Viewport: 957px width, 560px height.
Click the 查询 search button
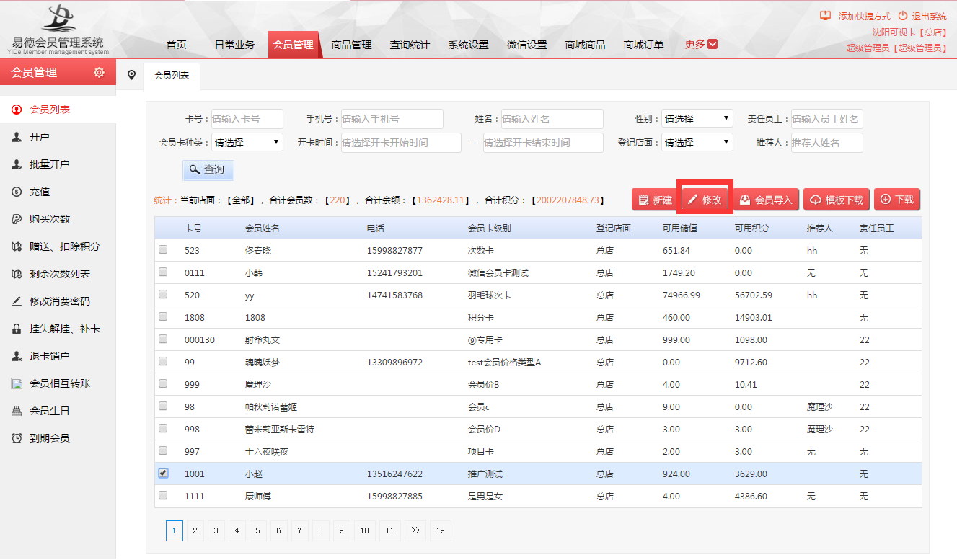(x=208, y=169)
